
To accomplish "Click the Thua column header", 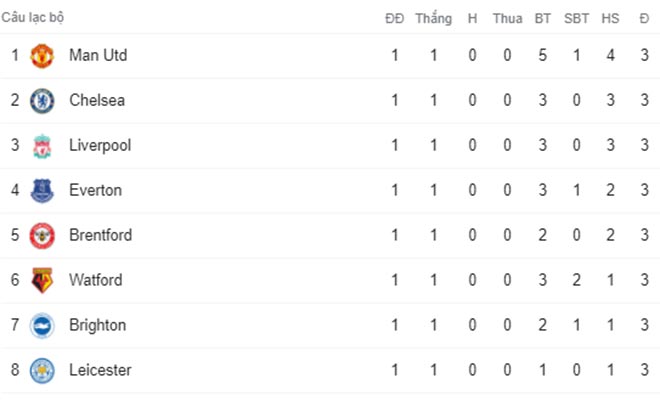I will pos(508,19).
